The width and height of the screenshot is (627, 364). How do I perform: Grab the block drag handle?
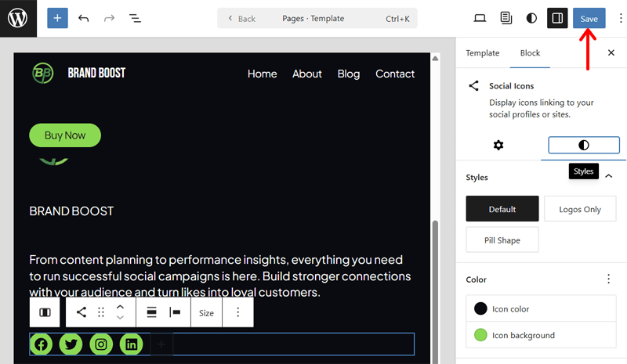point(101,312)
